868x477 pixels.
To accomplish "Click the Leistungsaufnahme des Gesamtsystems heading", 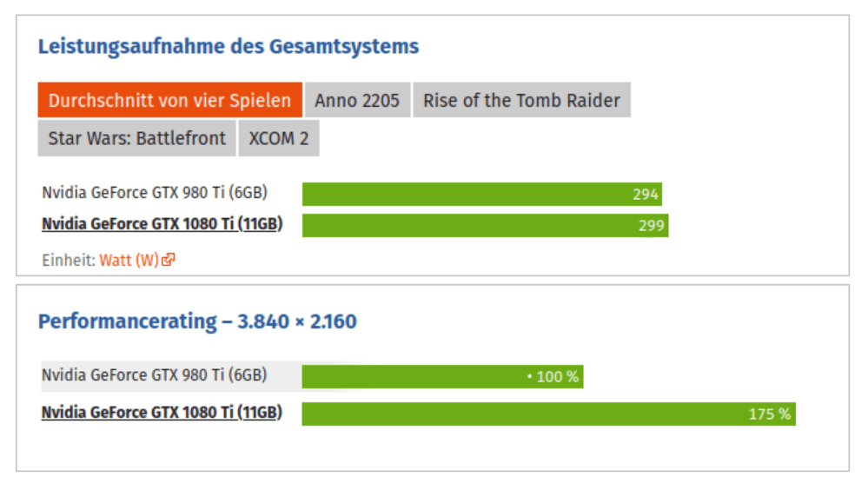I will click(228, 46).
